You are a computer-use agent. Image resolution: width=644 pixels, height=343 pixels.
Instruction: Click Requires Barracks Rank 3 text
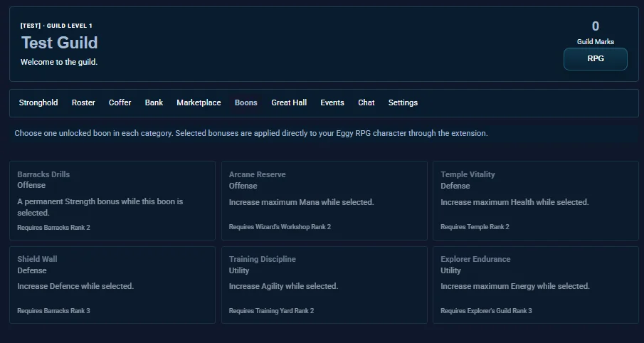point(54,310)
